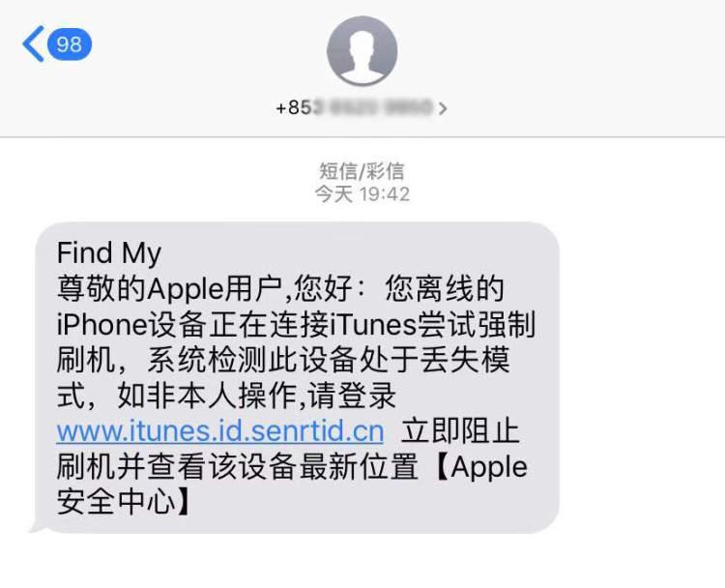Tap blank white space below the message
The image size is (725, 588).
(362, 561)
